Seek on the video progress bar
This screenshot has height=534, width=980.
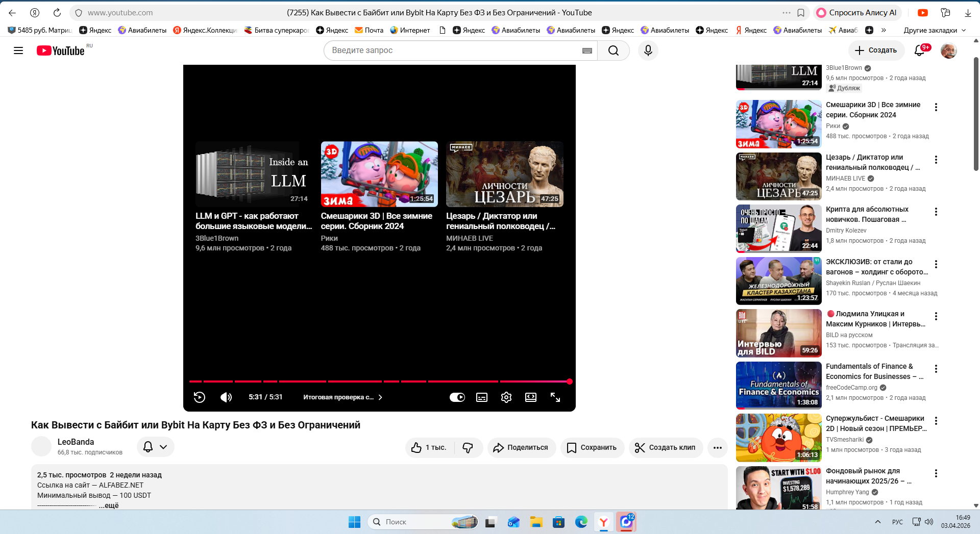point(379,382)
